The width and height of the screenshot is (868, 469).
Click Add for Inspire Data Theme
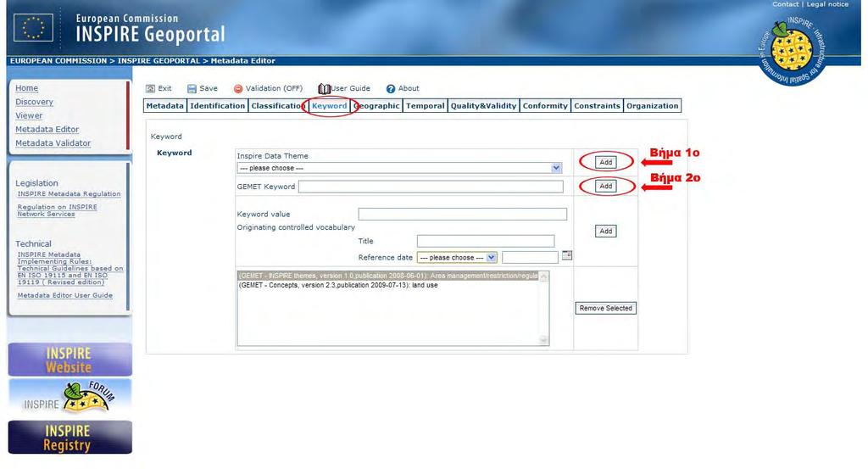coord(605,162)
